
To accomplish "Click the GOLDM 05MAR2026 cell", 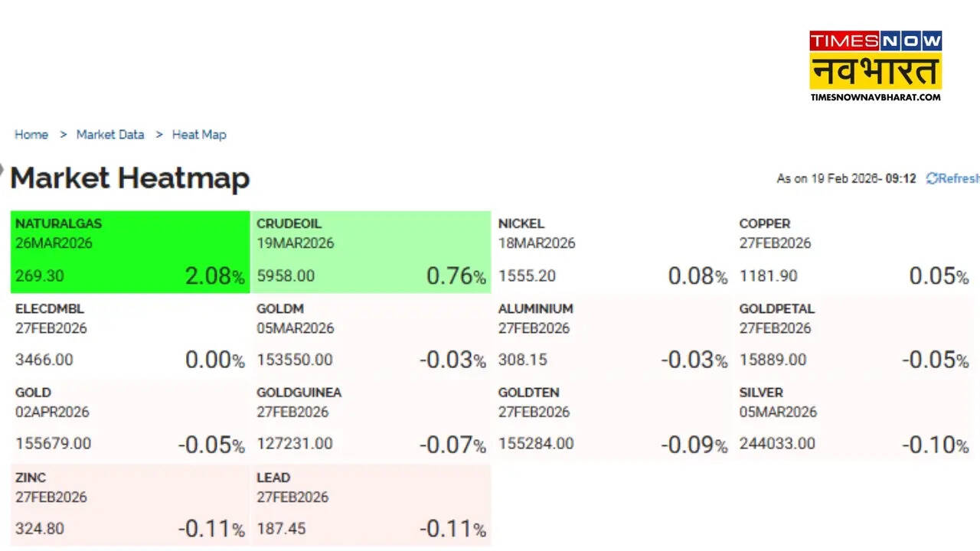I will [x=371, y=336].
